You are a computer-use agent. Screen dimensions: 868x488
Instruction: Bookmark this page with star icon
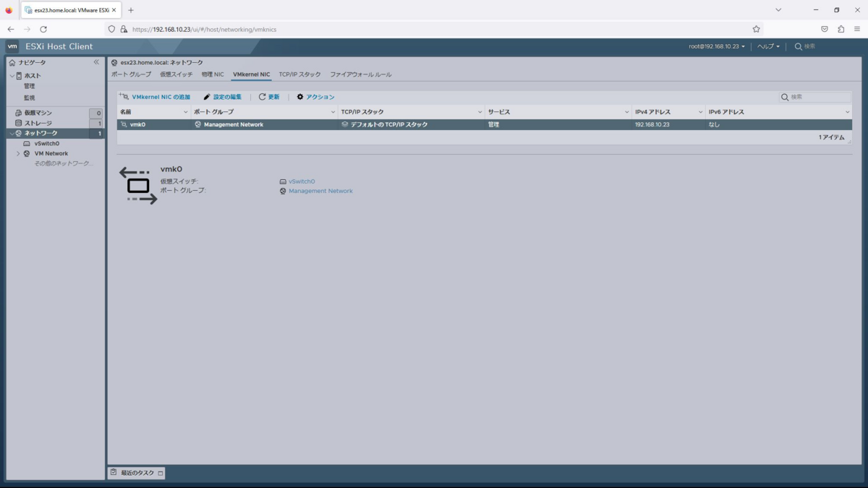[x=757, y=29]
